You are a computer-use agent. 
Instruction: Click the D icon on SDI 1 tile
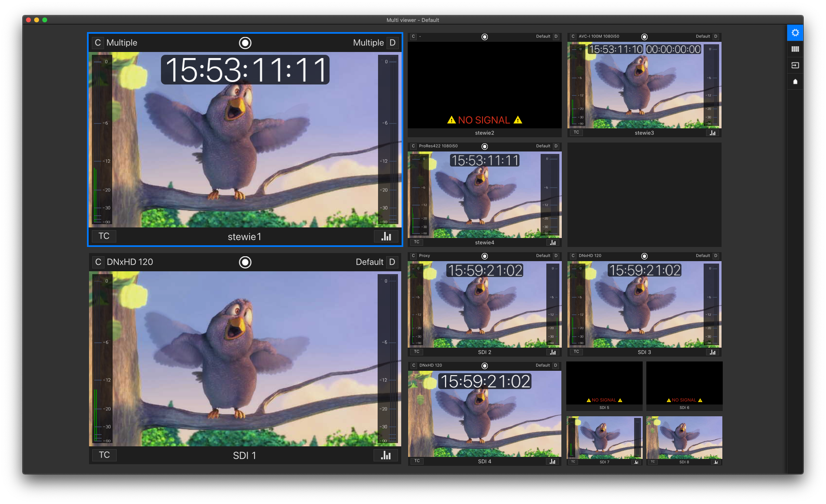point(392,262)
